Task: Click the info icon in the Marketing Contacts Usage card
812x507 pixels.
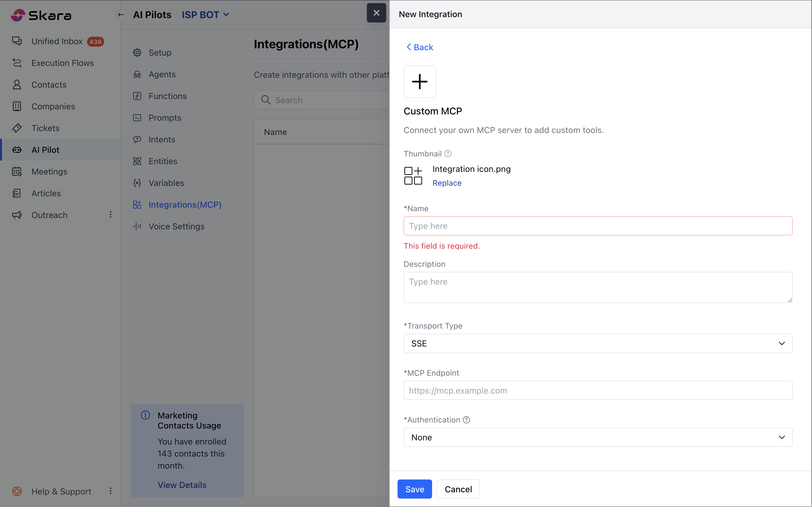Action: coord(145,415)
